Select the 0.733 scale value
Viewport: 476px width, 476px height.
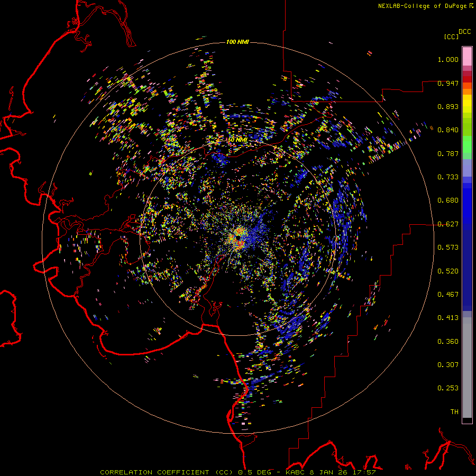[x=448, y=177]
